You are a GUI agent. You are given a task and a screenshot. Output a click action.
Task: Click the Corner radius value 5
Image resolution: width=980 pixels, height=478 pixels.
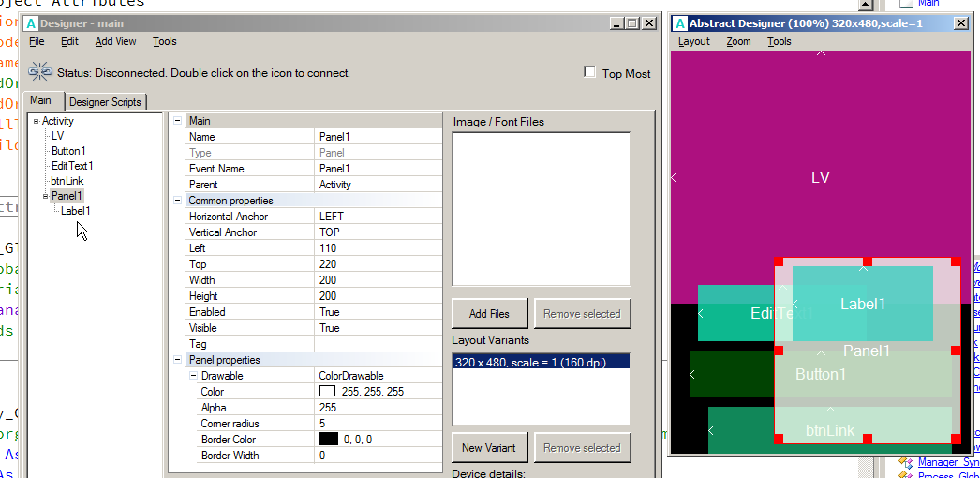point(378,424)
